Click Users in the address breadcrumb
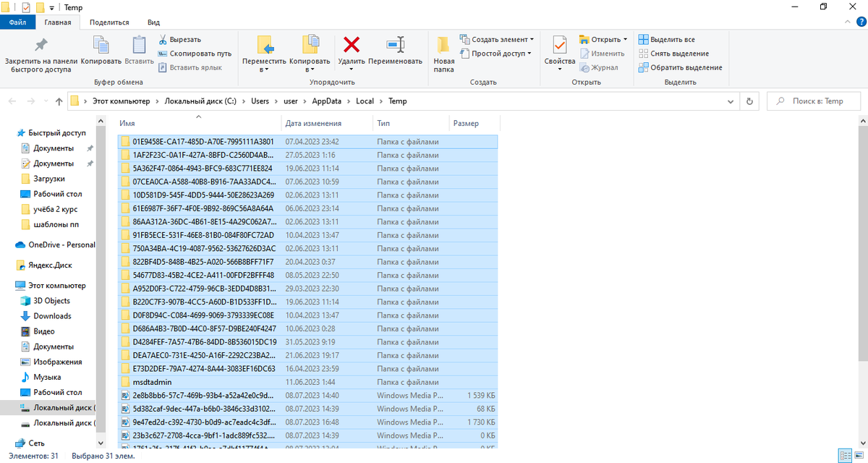This screenshot has width=868, height=463. 260,101
